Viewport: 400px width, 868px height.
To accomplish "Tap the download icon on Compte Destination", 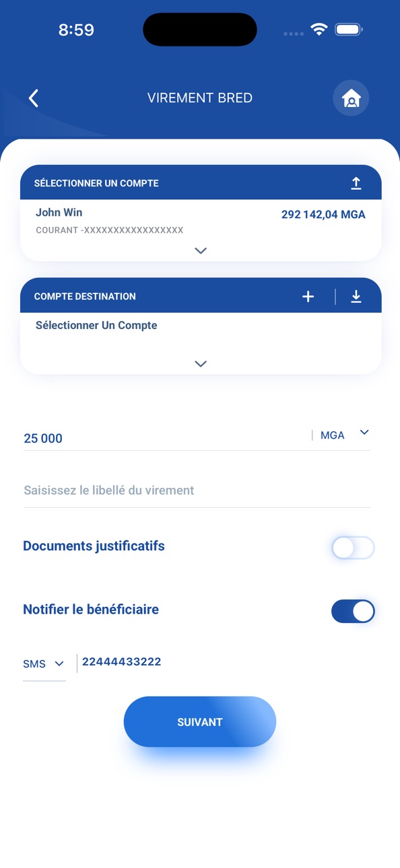I will click(356, 297).
